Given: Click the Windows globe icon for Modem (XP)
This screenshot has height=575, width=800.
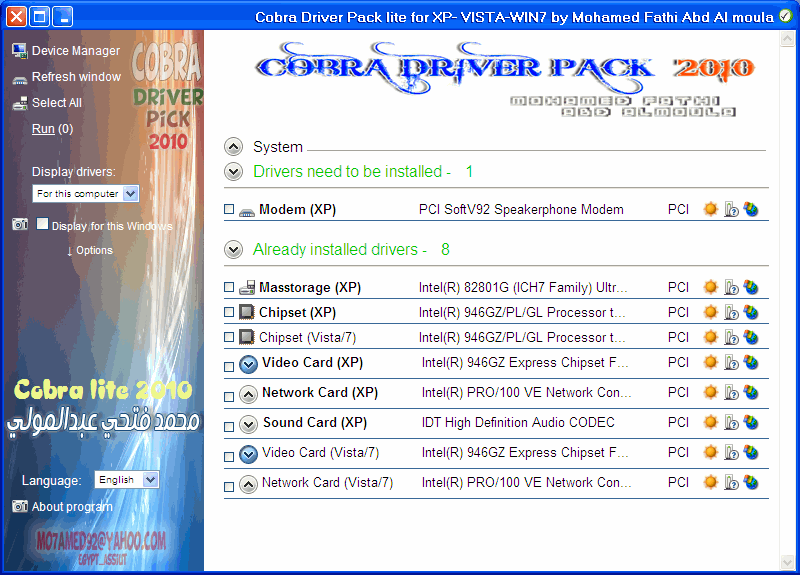Looking at the screenshot, I should [x=751, y=209].
